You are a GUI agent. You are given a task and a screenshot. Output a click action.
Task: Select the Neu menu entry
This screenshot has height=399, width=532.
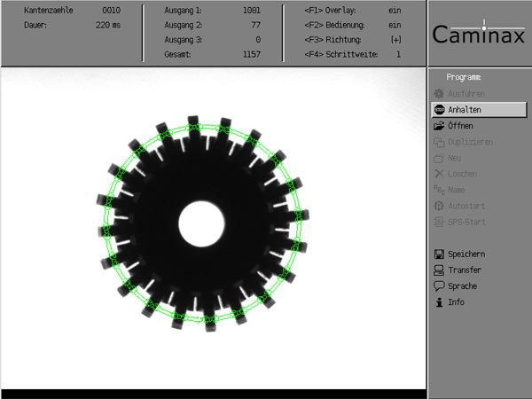pos(456,158)
